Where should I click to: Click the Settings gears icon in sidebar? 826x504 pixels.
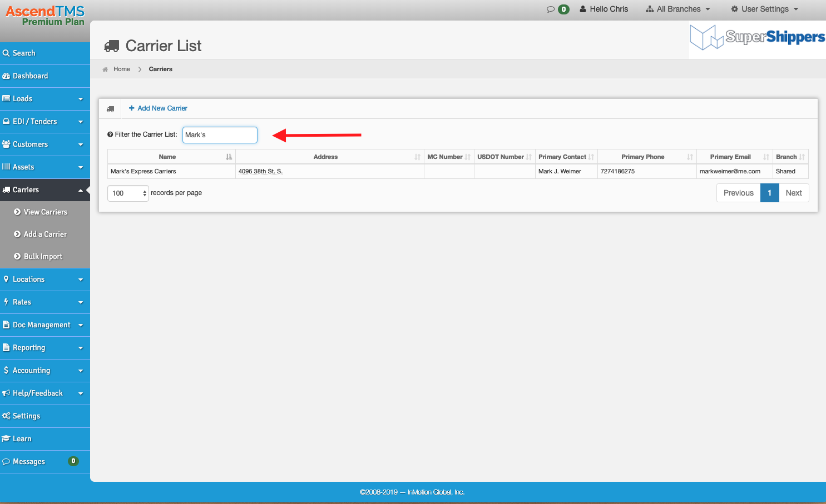click(x=6, y=416)
